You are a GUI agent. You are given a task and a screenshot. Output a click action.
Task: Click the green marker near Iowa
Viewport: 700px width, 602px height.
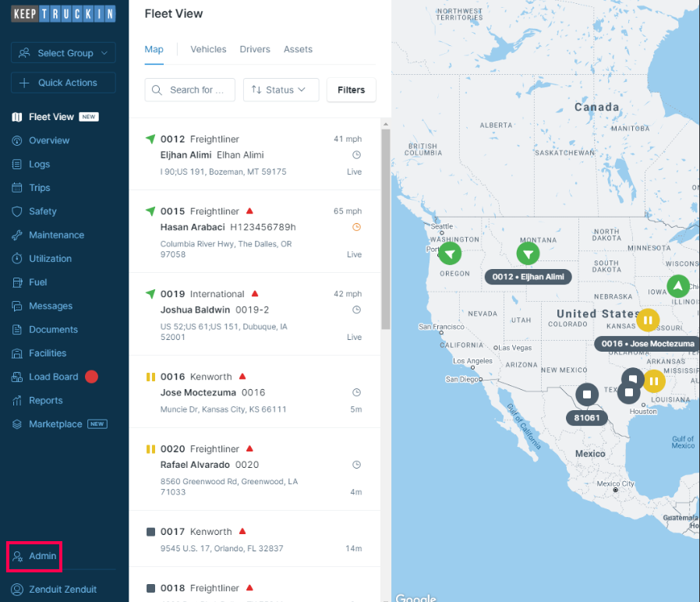(678, 286)
